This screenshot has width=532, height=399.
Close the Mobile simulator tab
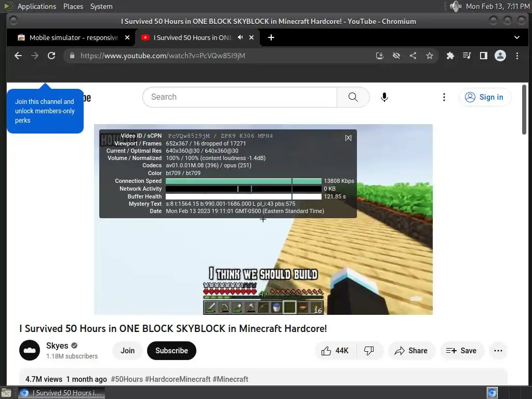pos(127,37)
